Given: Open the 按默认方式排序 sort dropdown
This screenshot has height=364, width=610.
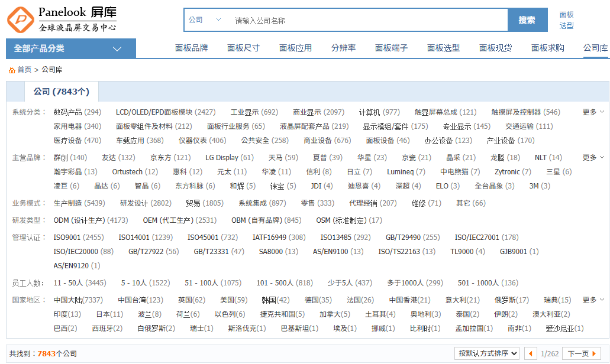Looking at the screenshot, I should point(488,353).
